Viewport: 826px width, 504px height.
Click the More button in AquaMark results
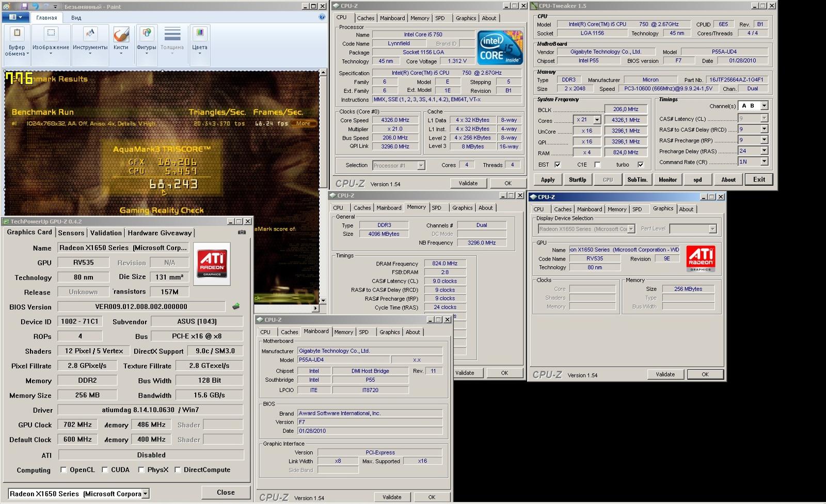pos(303,123)
